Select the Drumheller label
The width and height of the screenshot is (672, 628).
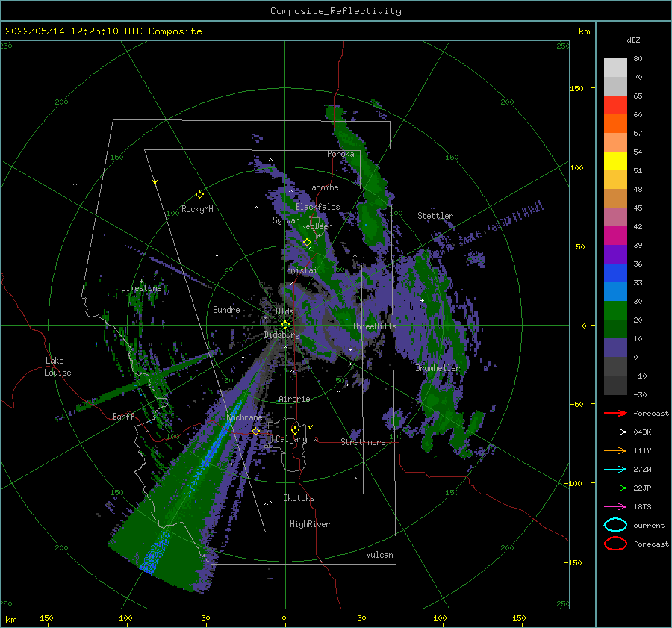438,368
